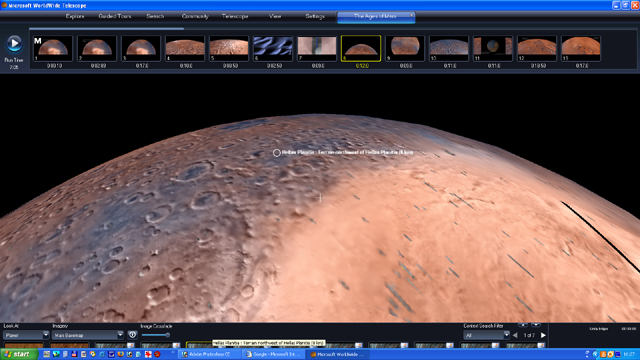The height and width of the screenshot is (360, 640).
Task: Open the Telescope menu
Action: pyautogui.click(x=235, y=16)
